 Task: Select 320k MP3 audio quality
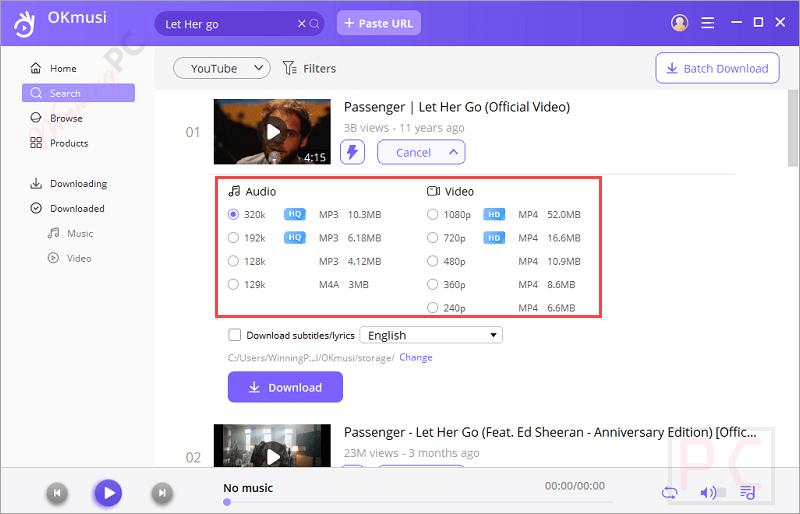233,214
